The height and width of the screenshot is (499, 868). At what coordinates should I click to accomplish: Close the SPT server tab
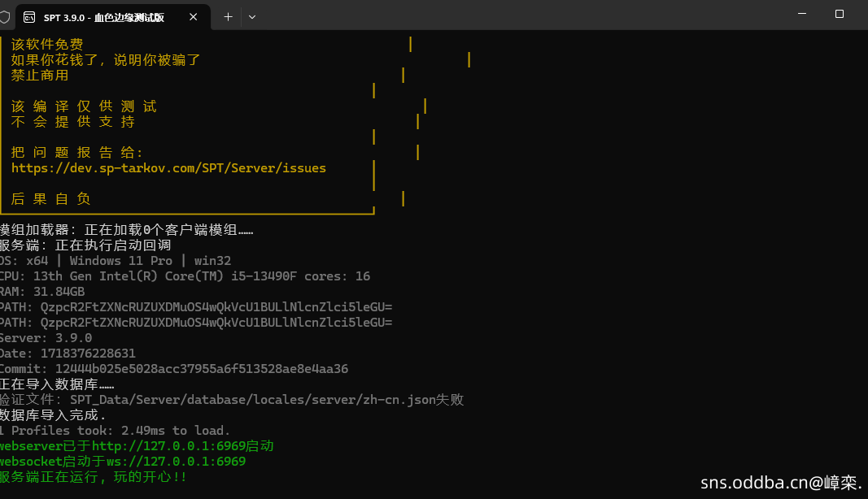click(193, 16)
